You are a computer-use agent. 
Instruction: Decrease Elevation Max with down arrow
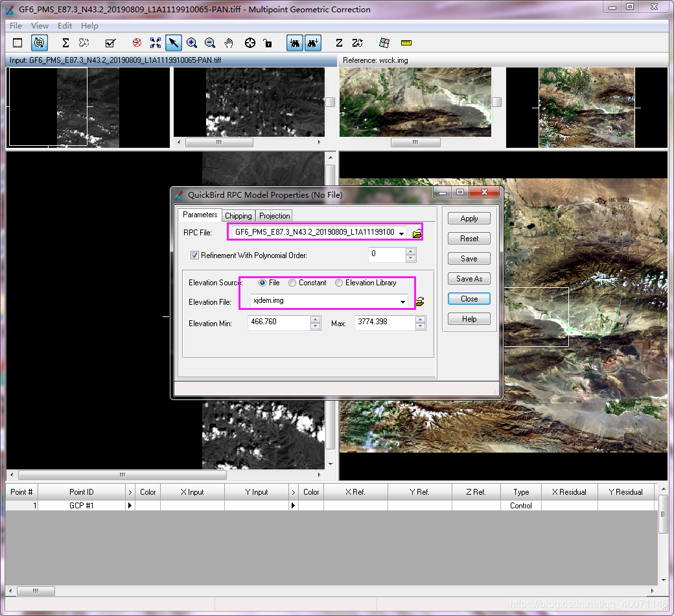click(x=421, y=326)
